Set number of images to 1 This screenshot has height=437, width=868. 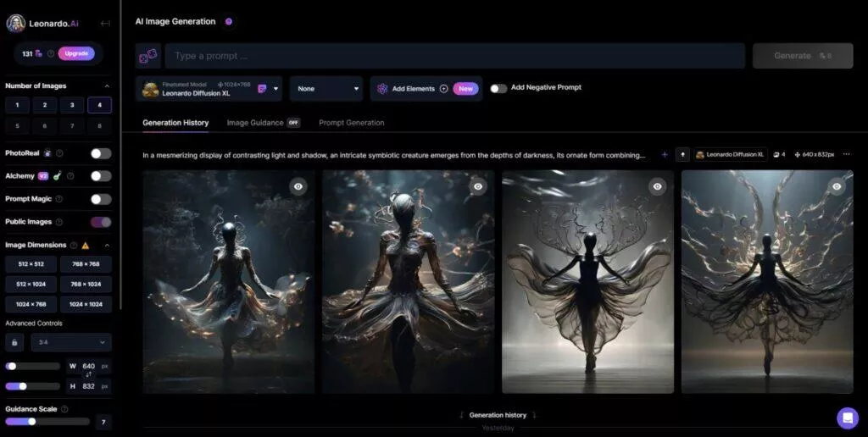pyautogui.click(x=17, y=105)
